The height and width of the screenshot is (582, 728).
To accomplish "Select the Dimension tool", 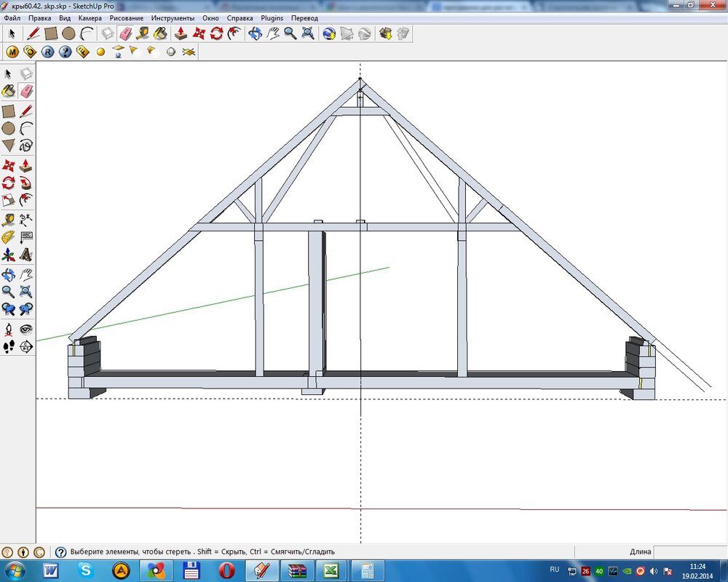I will [x=26, y=219].
